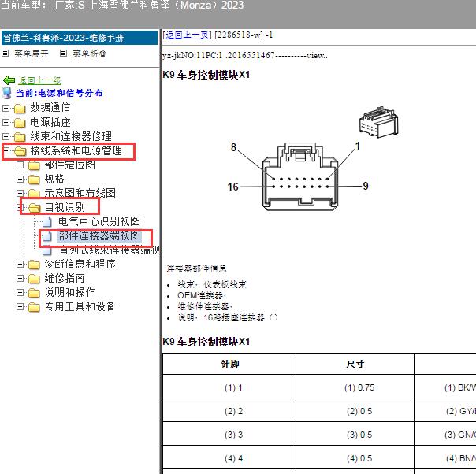Open 说明和操作 tree item
476x474 pixels.
tap(70, 292)
